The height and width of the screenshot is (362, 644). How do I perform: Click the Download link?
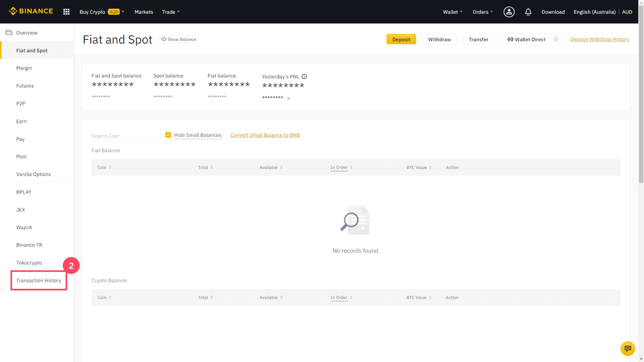(553, 12)
